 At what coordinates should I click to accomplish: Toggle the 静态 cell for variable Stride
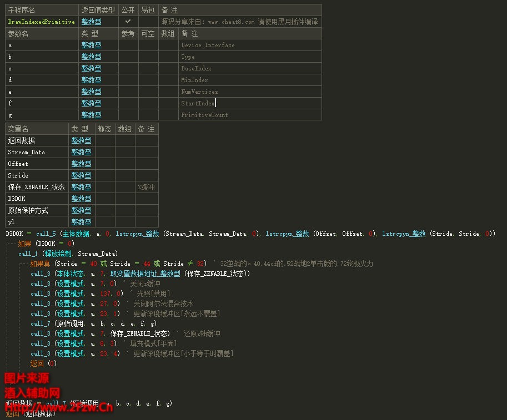pos(105,175)
